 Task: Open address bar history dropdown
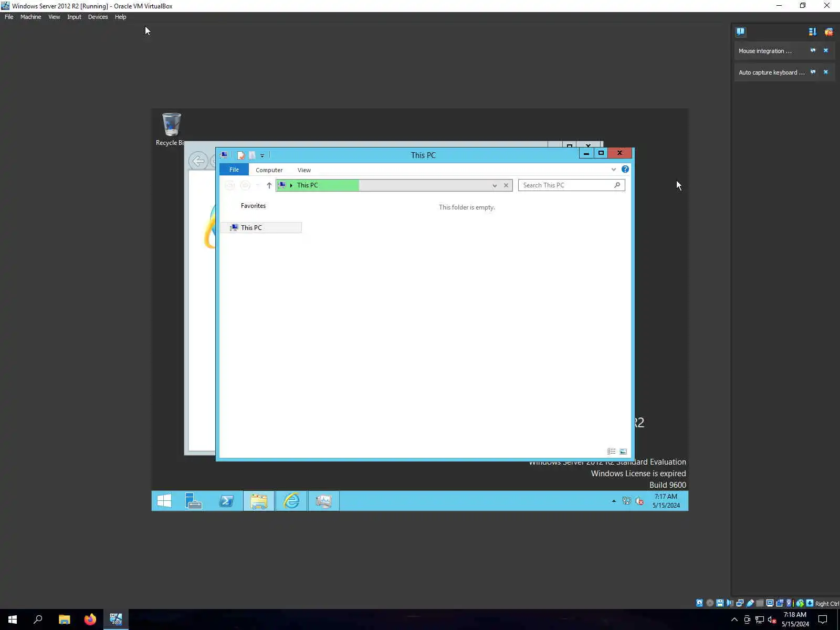[x=495, y=185]
